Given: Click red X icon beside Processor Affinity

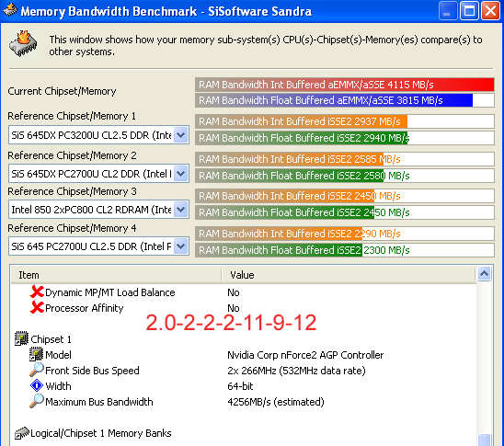Looking at the screenshot, I should (37, 307).
